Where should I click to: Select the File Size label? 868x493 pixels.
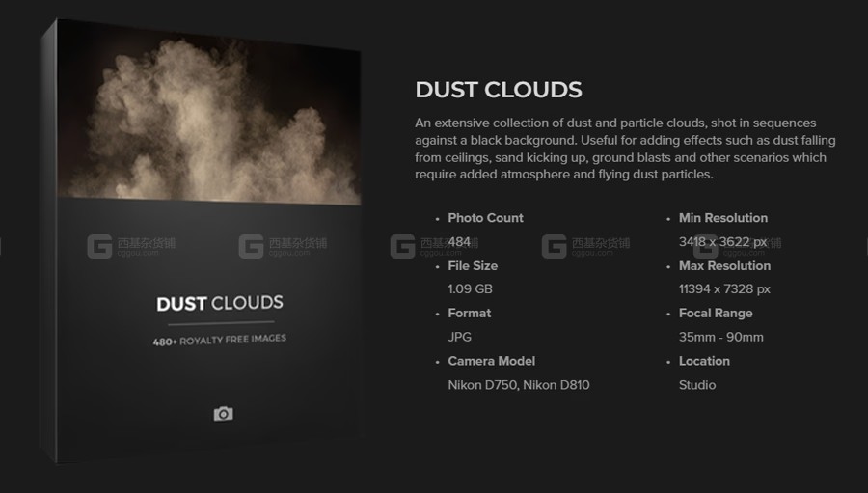(472, 265)
